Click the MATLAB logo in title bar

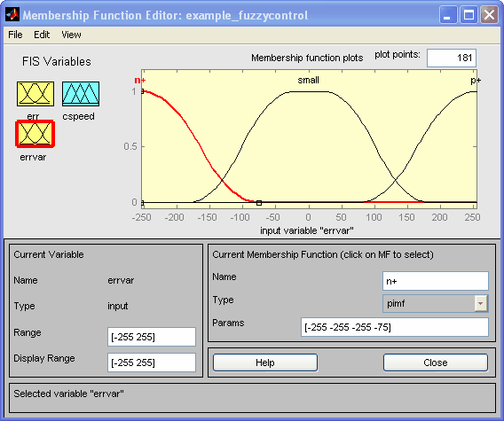click(12, 15)
